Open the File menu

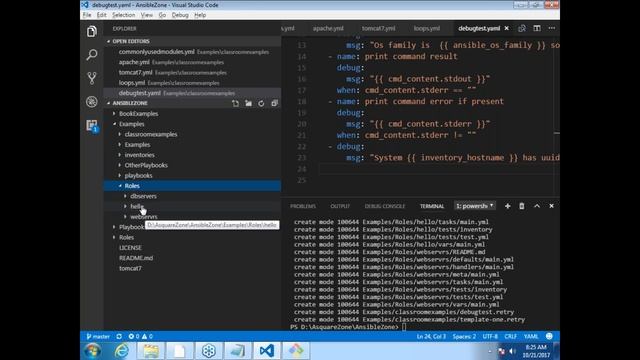(87, 15)
